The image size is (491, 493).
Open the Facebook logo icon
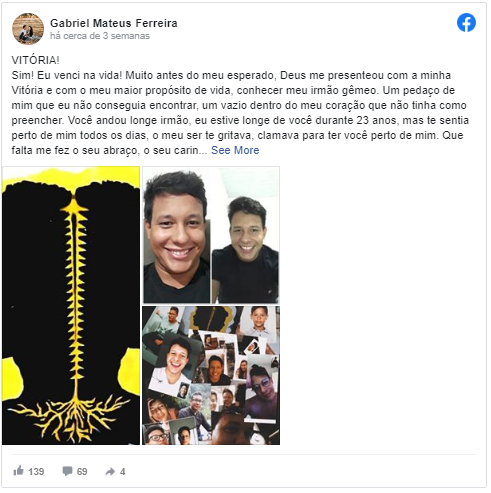[x=466, y=23]
